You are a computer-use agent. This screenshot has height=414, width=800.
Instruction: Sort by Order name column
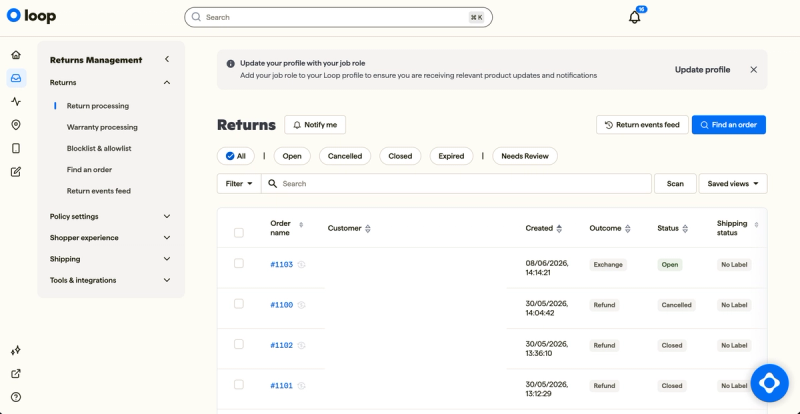pos(301,225)
